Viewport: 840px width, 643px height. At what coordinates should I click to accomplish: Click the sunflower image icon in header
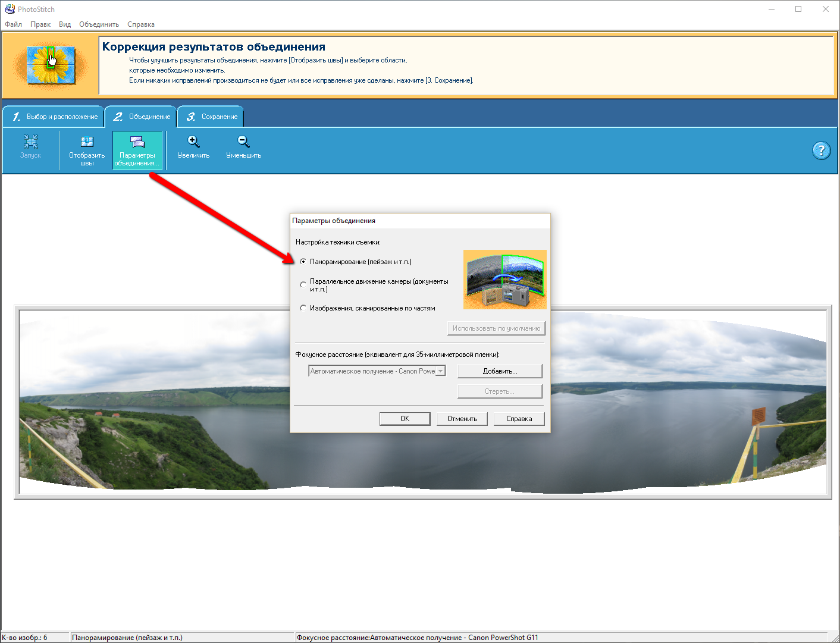[x=51, y=64]
